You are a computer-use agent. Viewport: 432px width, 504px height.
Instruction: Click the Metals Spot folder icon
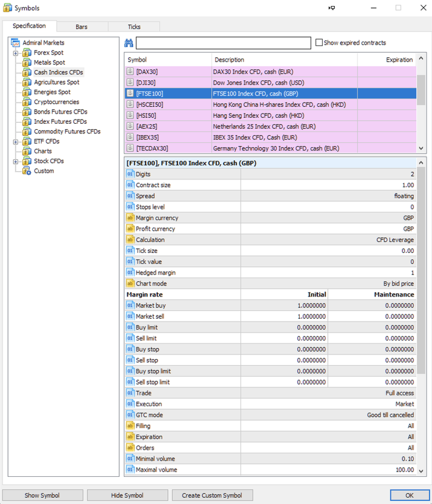27,63
